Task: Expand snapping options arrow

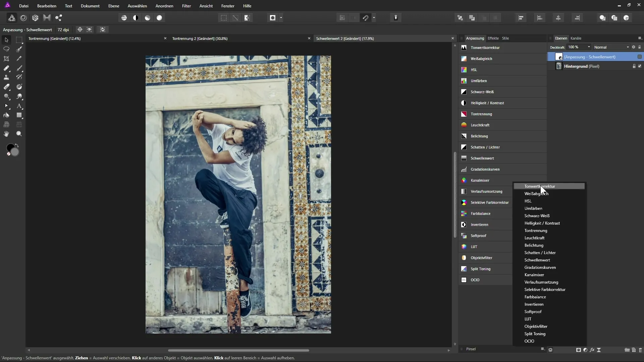Action: pyautogui.click(x=374, y=18)
